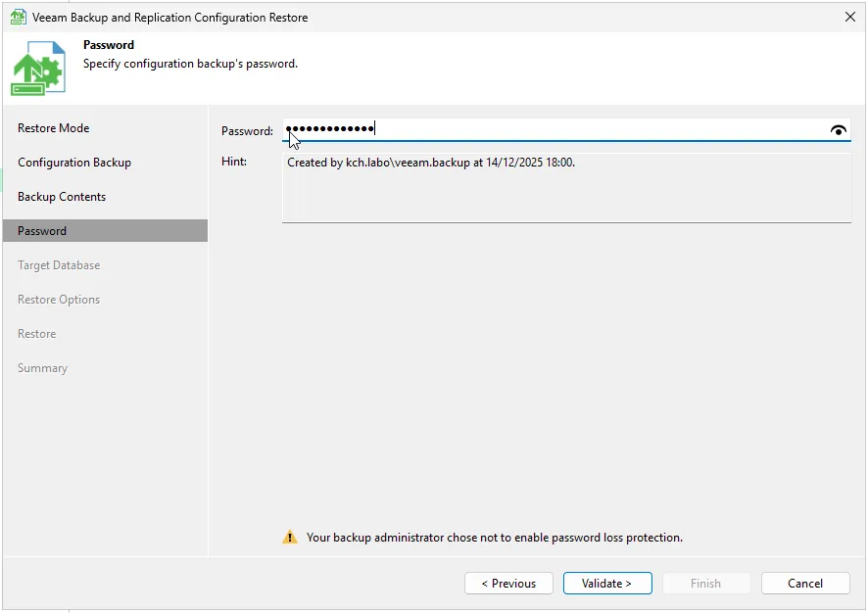
Task: Click the Restore step in sidebar
Action: 37,334
